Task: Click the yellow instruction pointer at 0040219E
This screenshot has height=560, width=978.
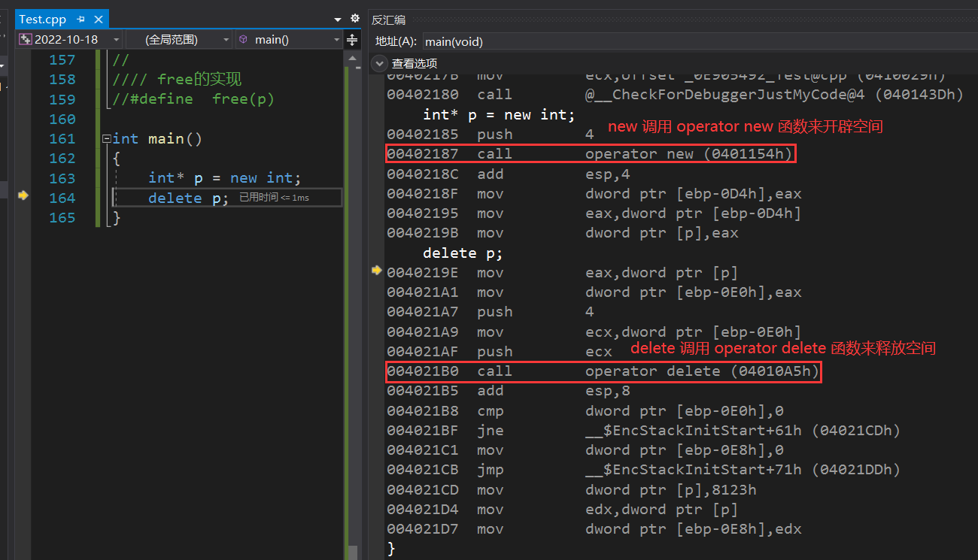Action: 377,270
